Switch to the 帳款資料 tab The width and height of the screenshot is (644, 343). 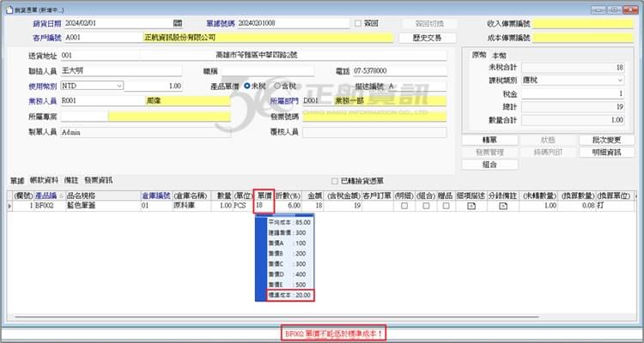tap(44, 181)
